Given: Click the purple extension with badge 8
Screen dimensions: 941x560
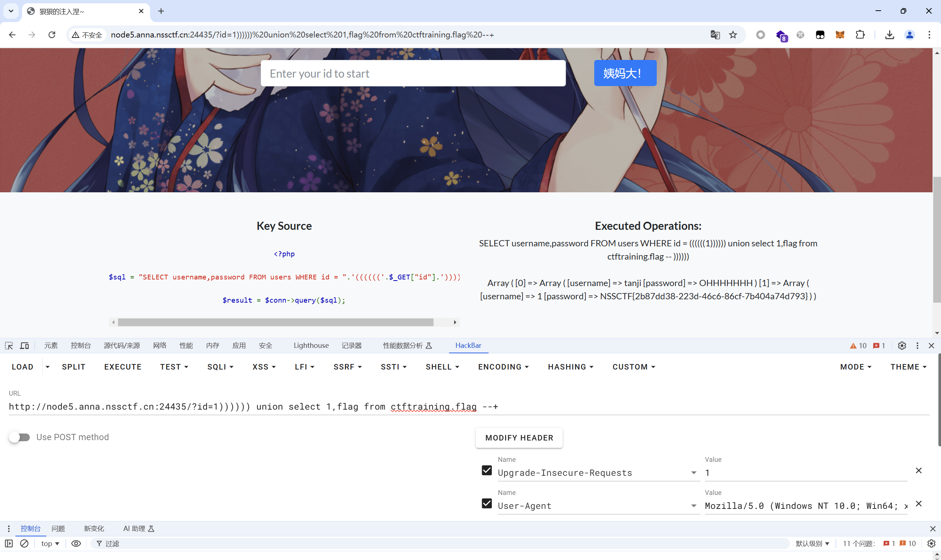Looking at the screenshot, I should (x=781, y=35).
